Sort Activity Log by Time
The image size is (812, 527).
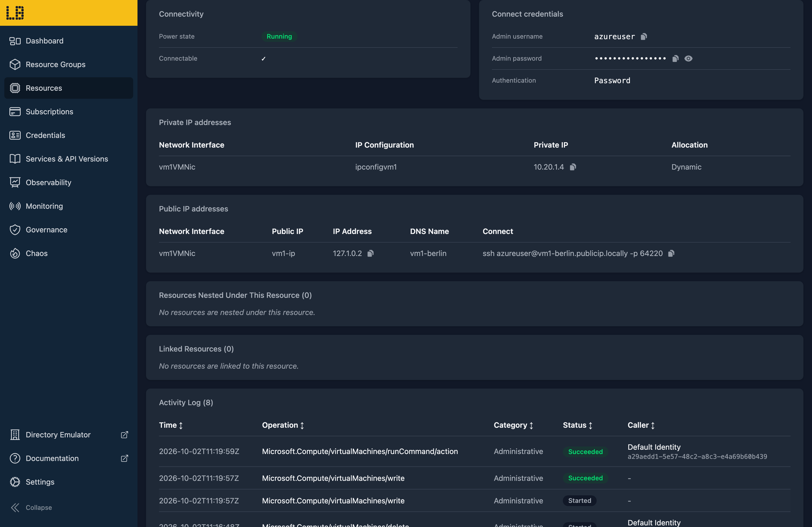point(171,425)
